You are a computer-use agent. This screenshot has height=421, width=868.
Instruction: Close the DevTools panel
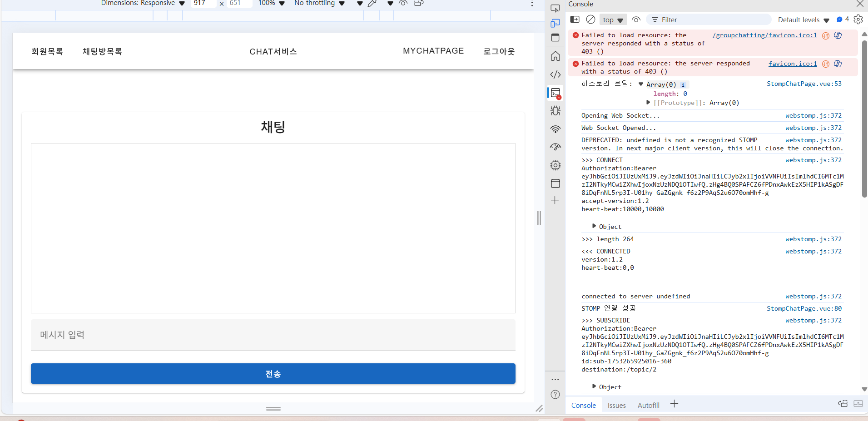pyautogui.click(x=860, y=4)
